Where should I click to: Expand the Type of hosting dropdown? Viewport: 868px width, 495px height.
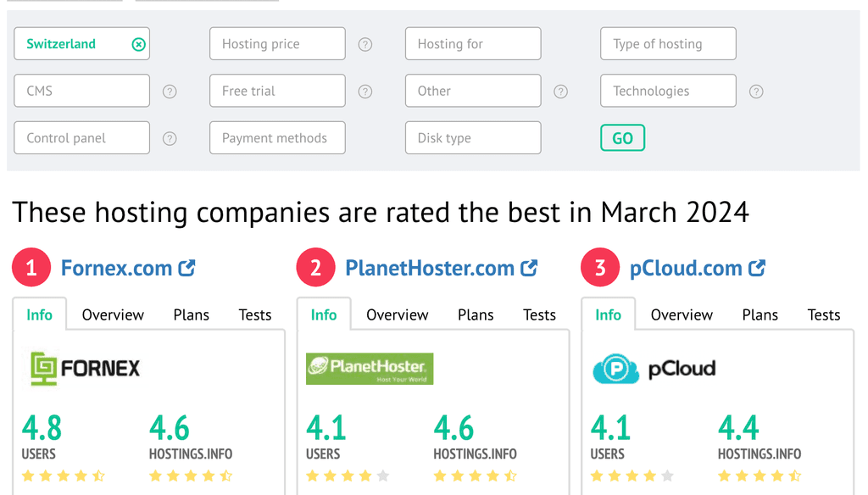click(x=668, y=44)
